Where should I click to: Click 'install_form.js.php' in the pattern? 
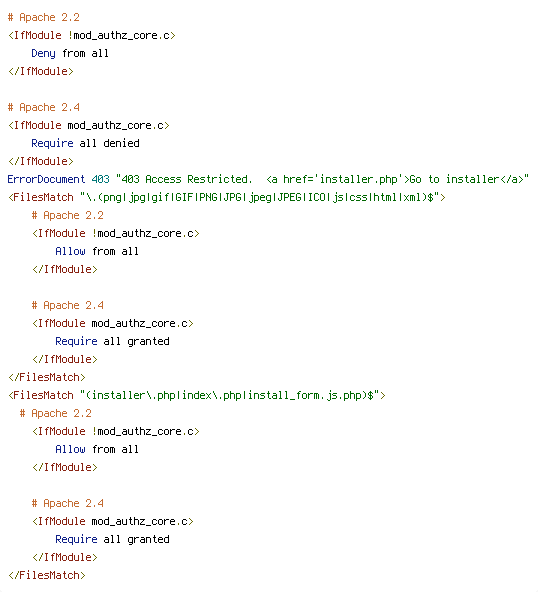305,395
